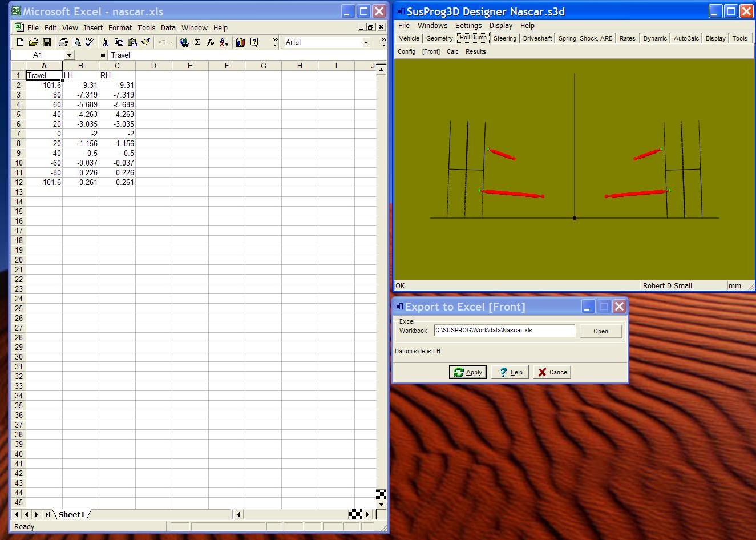The width and height of the screenshot is (756, 540).
Task: Click the Save icon in Excel toolbar
Action: tap(47, 42)
